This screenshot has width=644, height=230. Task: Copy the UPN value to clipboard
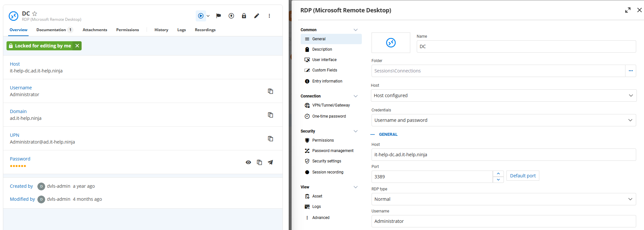click(270, 139)
